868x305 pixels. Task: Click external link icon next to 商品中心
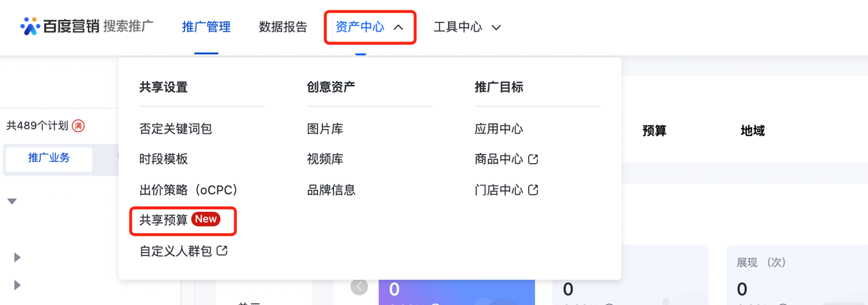point(533,159)
